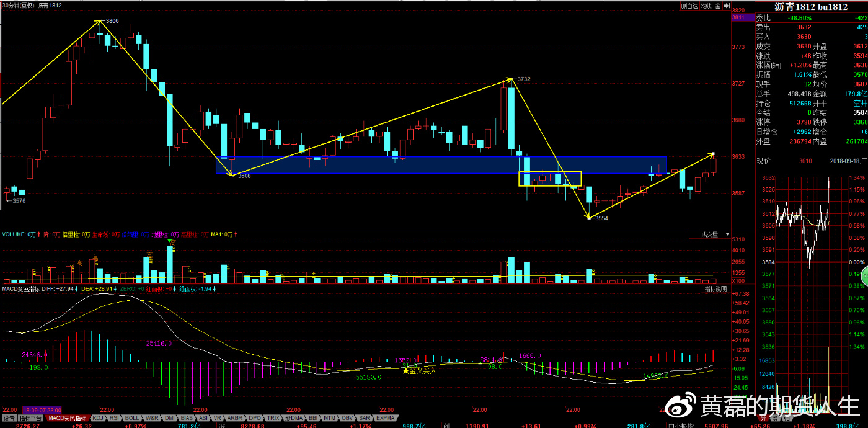Click the 30分钟(复权) period label
The width and height of the screenshot is (868, 428).
pos(17,6)
